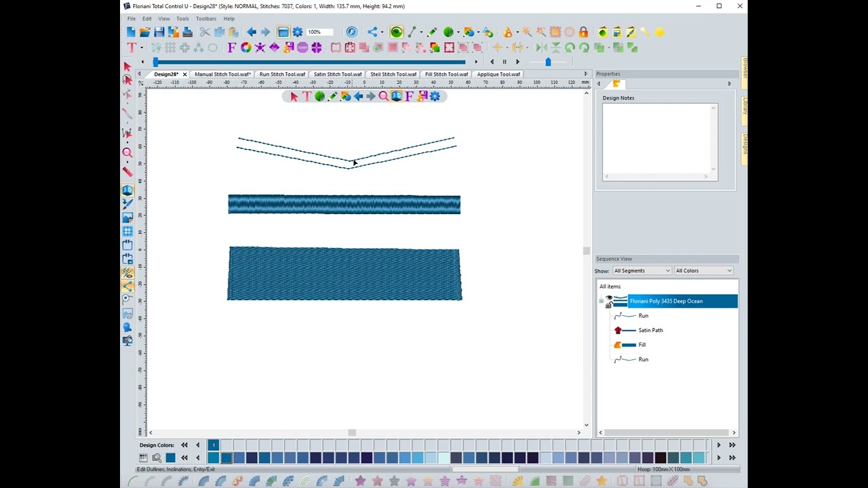The height and width of the screenshot is (488, 868).
Task: Select the red arrow selection tool in left toolbar
Action: pyautogui.click(x=127, y=66)
